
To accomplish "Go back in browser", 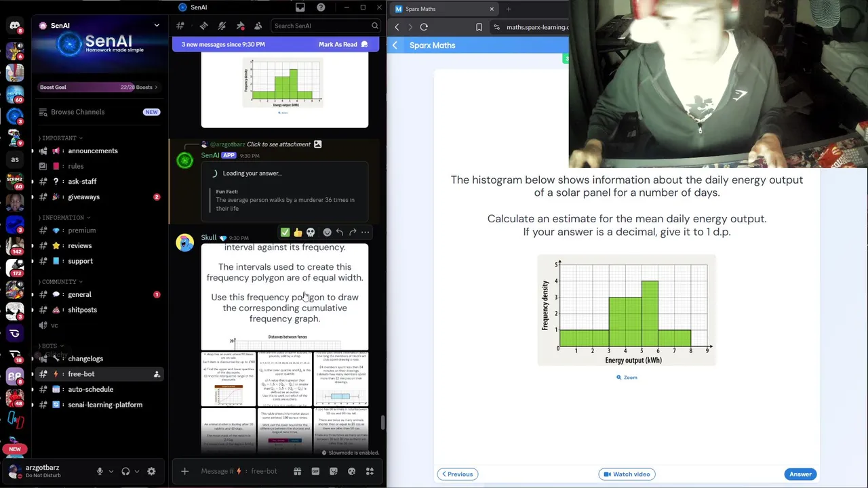I will click(397, 27).
